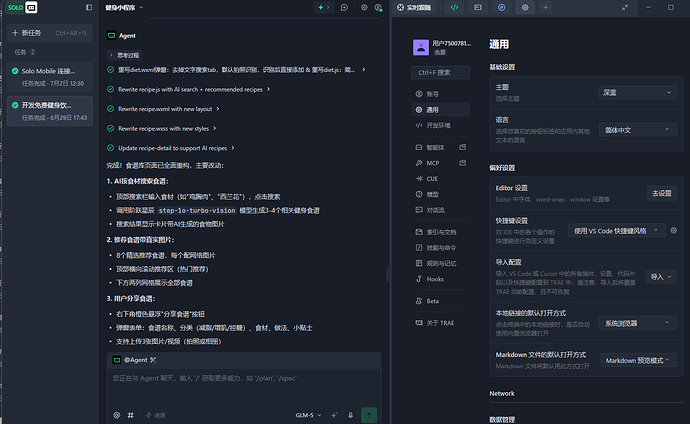Open the 语言 language dropdown

638,130
